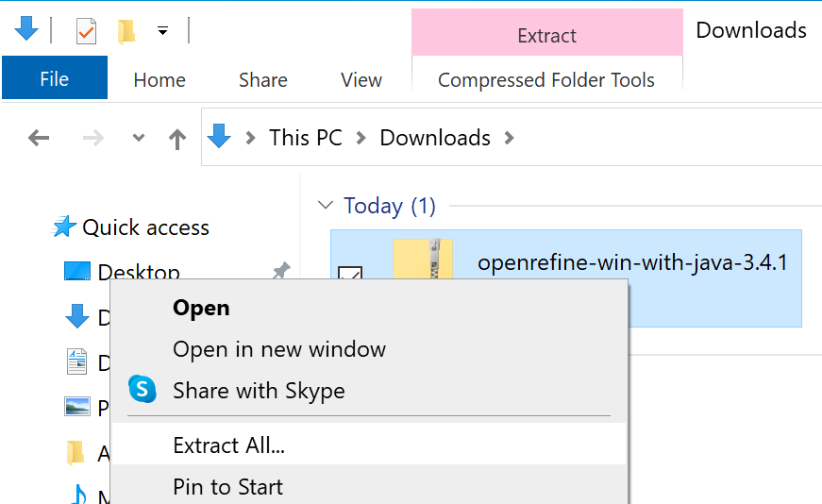Click the Quick access star icon
This screenshot has width=822, height=504.
64,227
